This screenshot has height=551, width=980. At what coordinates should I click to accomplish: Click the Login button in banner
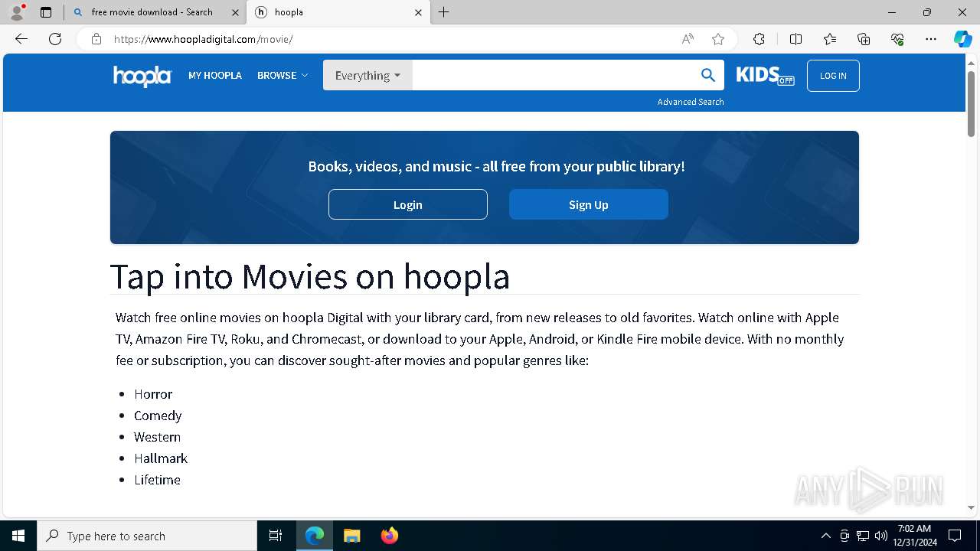pos(408,204)
